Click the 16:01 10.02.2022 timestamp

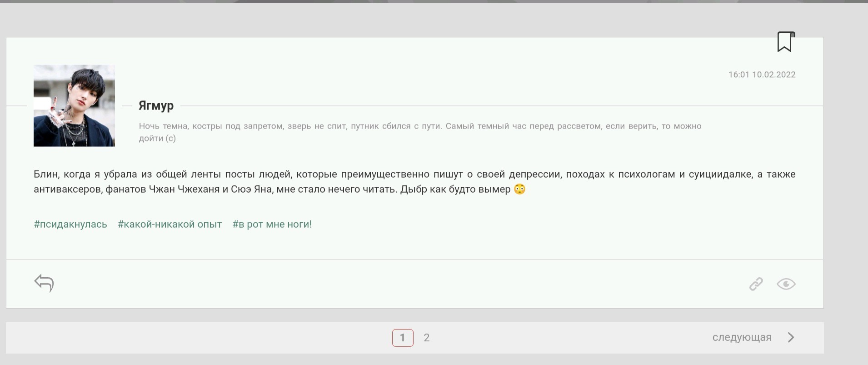point(762,75)
